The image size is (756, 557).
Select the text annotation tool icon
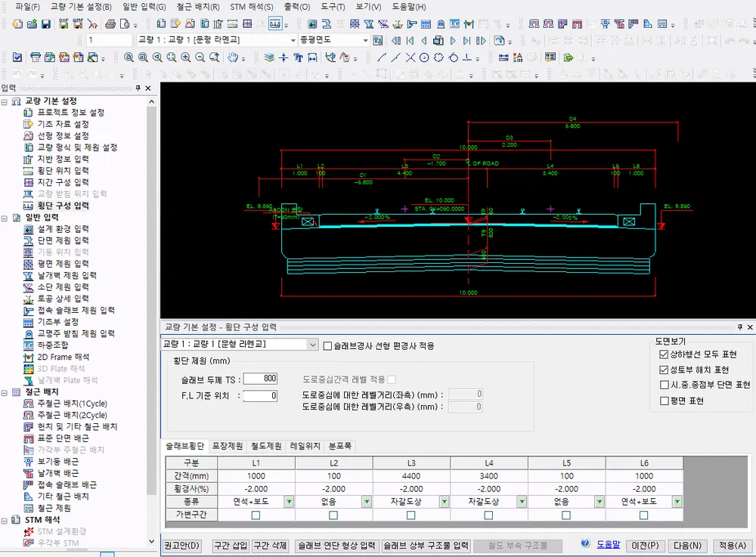click(298, 57)
